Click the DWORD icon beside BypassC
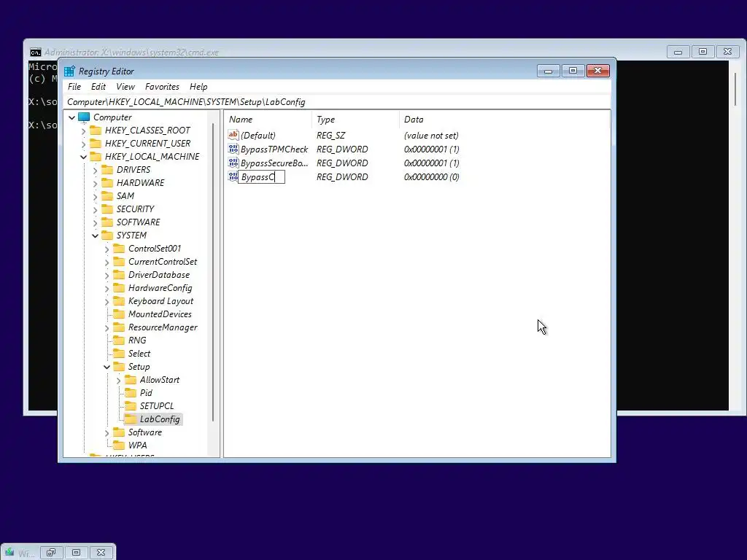 click(x=233, y=176)
